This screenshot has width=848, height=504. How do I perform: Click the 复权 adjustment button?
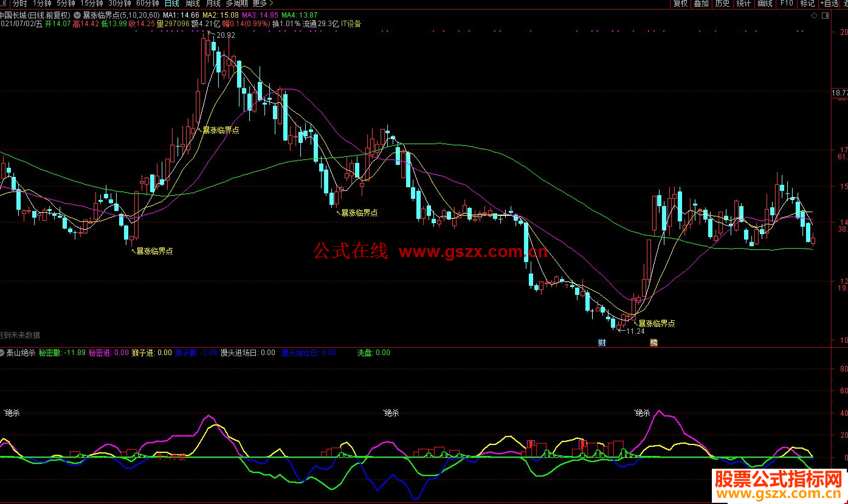pyautogui.click(x=680, y=4)
